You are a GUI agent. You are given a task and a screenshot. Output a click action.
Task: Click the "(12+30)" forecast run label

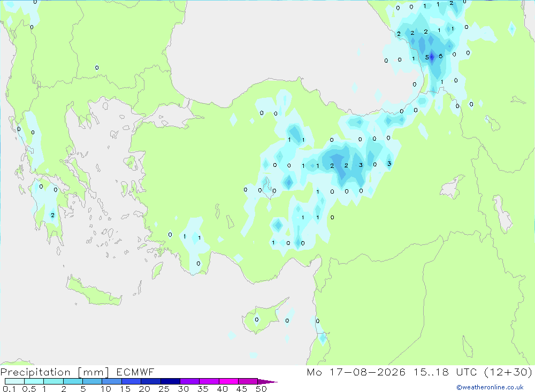[508, 372]
